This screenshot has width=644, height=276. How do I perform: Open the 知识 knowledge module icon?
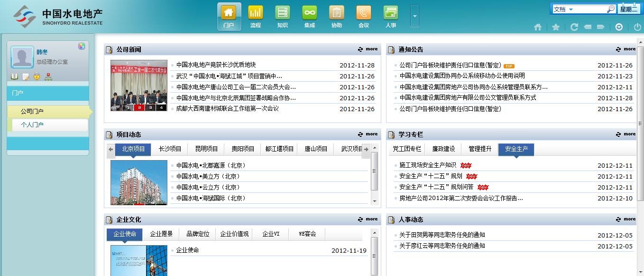[283, 17]
